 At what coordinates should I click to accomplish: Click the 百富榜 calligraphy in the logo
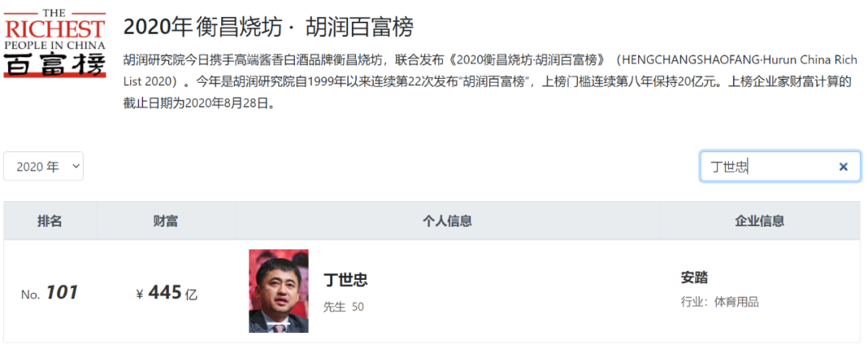tap(55, 64)
